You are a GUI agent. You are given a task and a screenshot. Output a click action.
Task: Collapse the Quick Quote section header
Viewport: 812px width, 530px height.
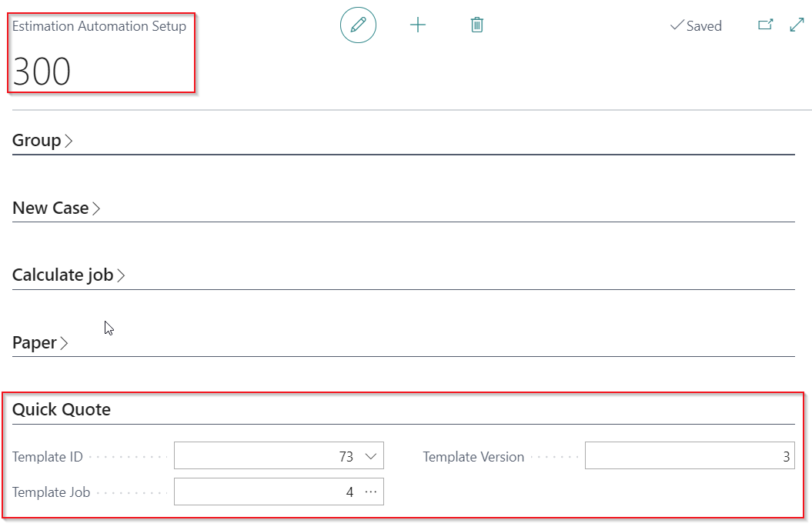click(x=62, y=409)
